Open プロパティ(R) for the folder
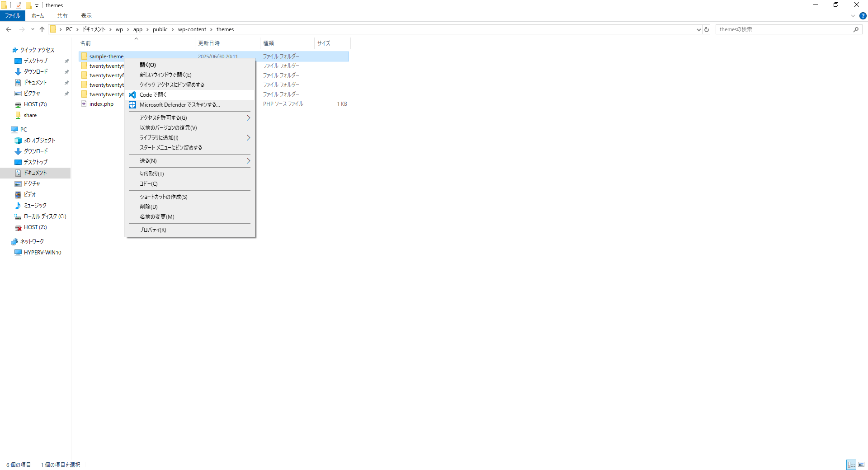Image resolution: width=868 pixels, height=470 pixels. (x=189, y=230)
